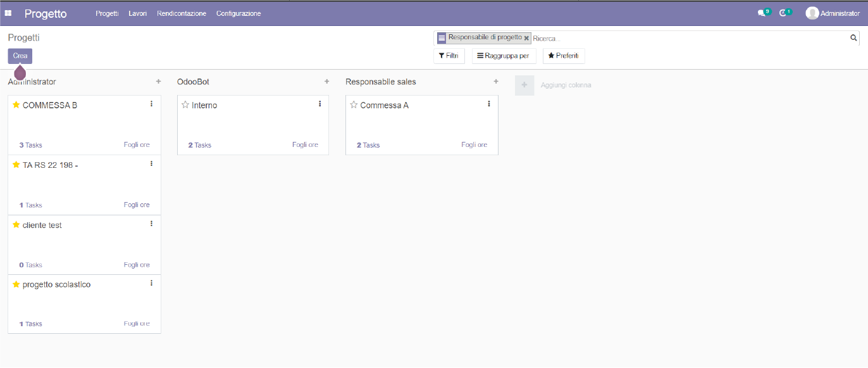
Task: Click the Responsabile sales column header
Action: coord(381,82)
